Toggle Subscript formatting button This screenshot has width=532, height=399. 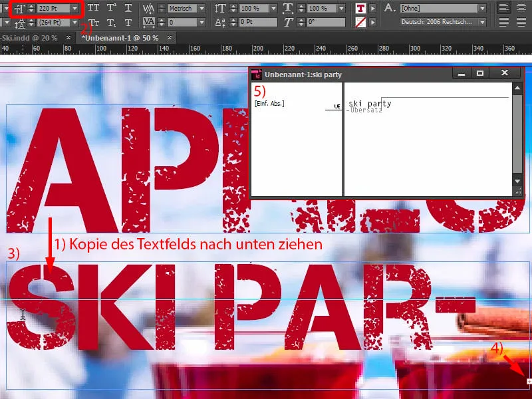pyautogui.click(x=111, y=23)
